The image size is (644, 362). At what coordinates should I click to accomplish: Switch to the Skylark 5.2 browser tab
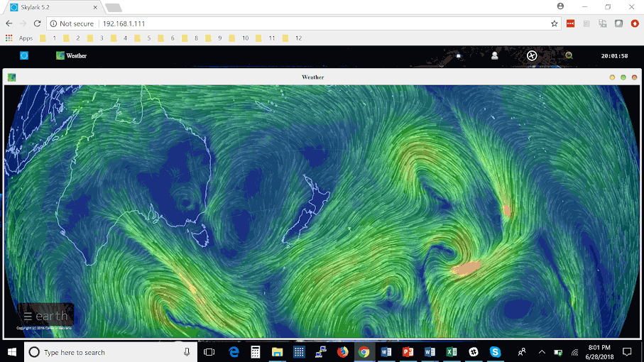(x=53, y=7)
